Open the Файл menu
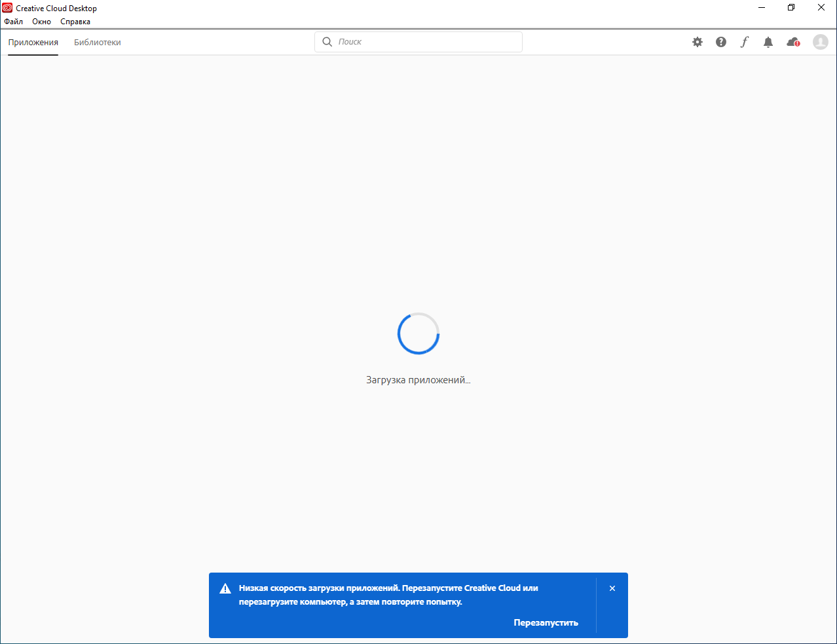 point(14,22)
